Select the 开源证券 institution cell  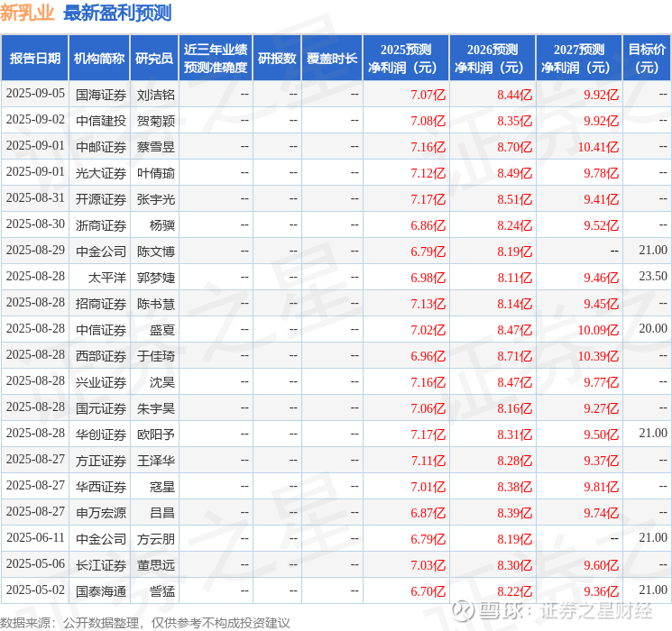click(x=101, y=199)
